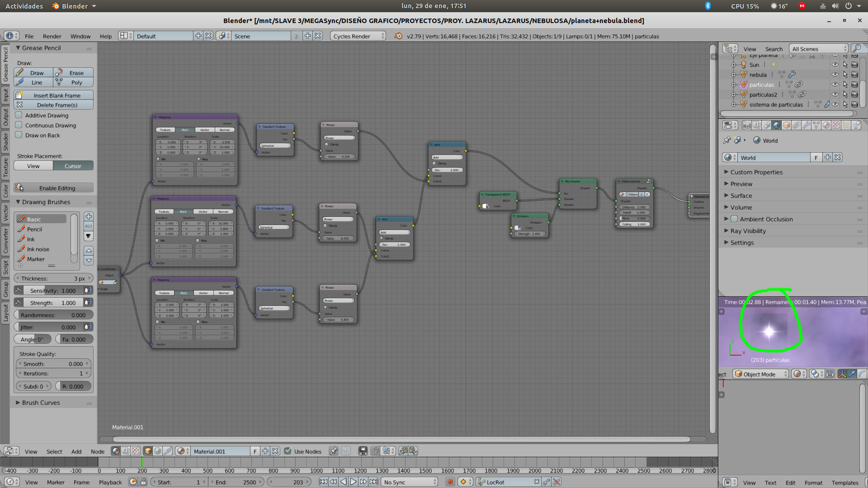Toggle the Use Nodes checkbox

(288, 451)
